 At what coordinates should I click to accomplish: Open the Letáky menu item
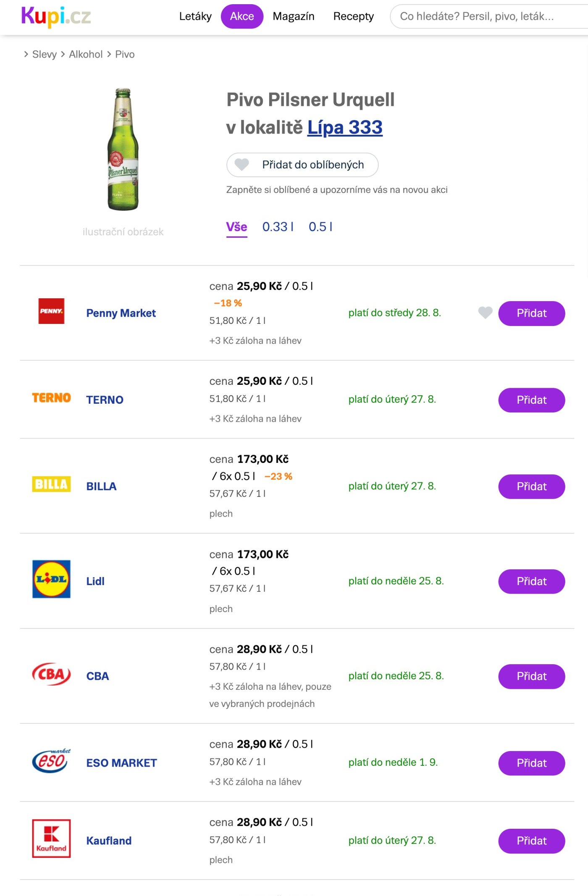tap(195, 16)
